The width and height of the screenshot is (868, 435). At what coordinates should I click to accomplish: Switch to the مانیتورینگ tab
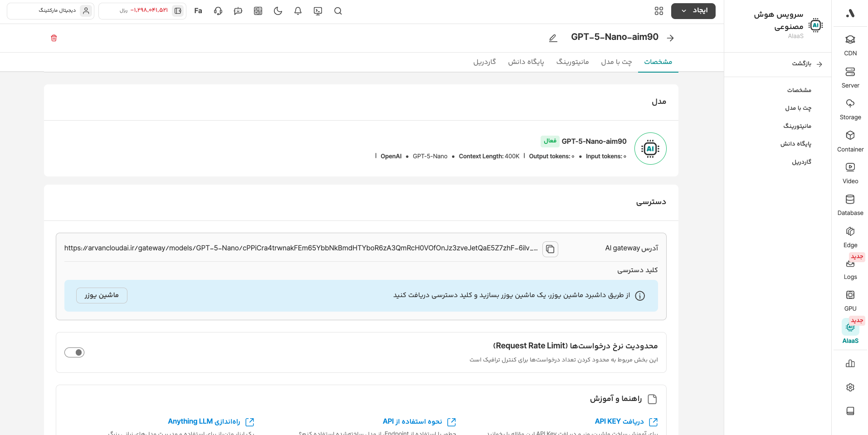(x=572, y=62)
